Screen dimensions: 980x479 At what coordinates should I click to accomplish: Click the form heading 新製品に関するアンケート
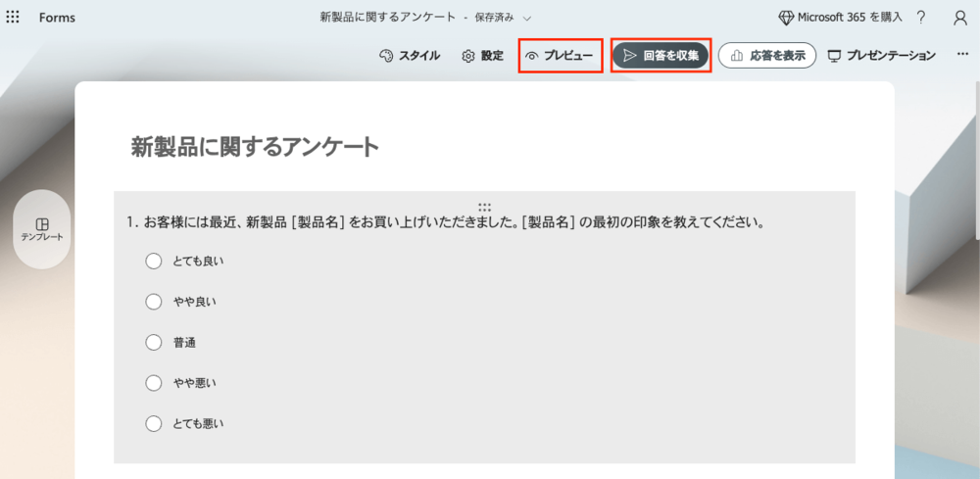(x=255, y=147)
